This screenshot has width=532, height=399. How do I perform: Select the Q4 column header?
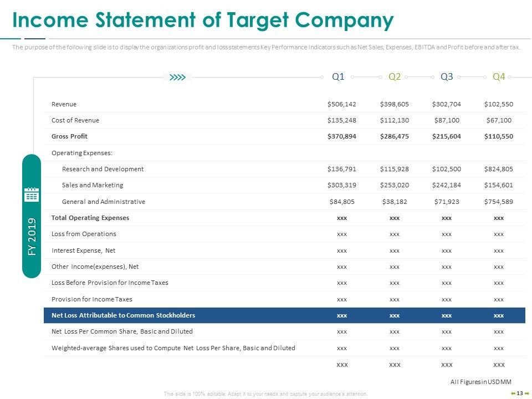click(x=499, y=77)
